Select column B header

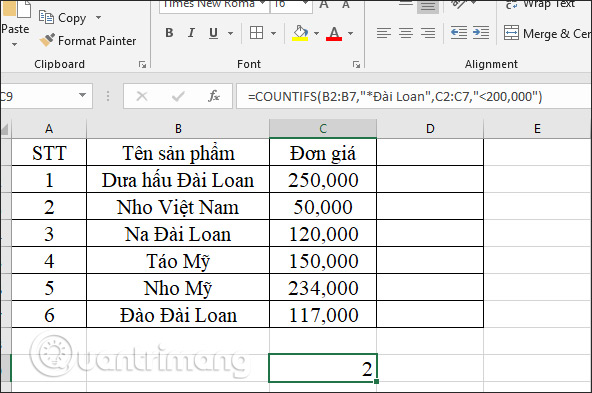point(178,129)
